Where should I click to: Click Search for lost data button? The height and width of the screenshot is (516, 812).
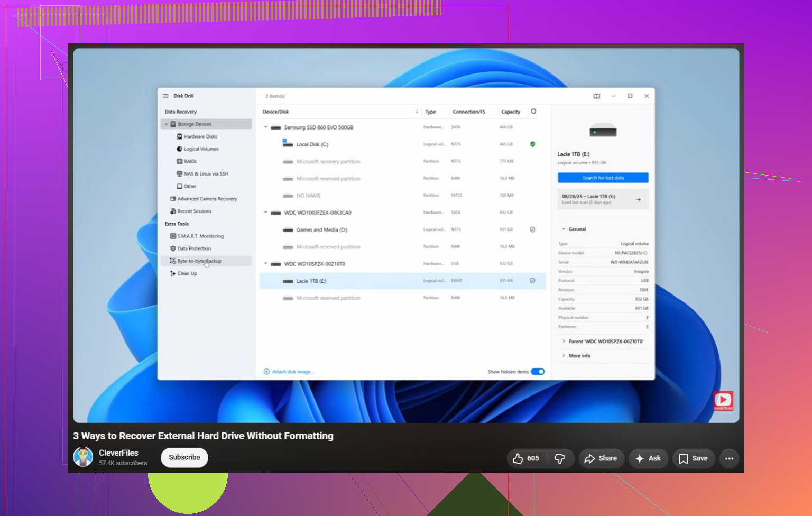pyautogui.click(x=603, y=178)
